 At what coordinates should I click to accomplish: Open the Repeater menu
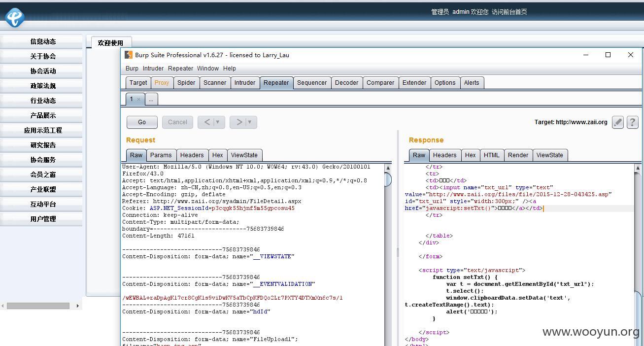tap(180, 69)
